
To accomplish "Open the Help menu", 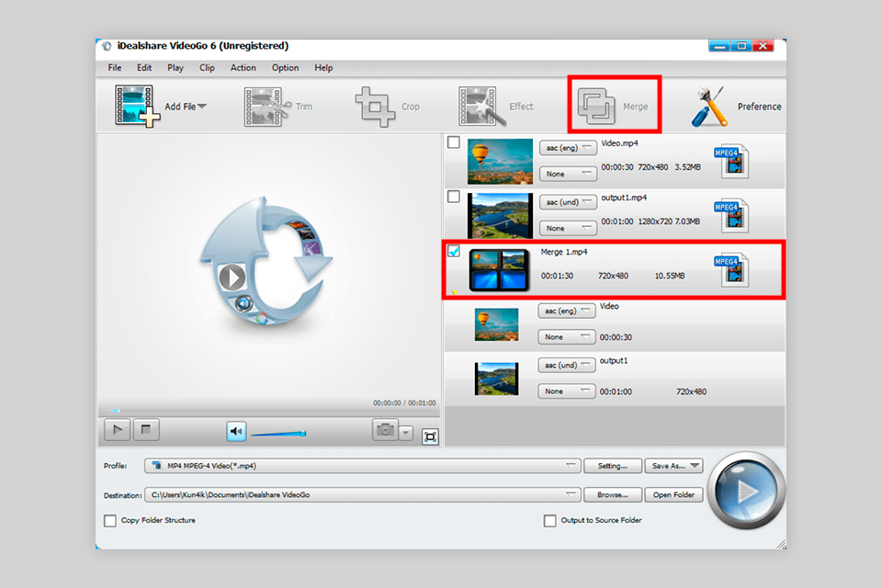I will [x=323, y=67].
